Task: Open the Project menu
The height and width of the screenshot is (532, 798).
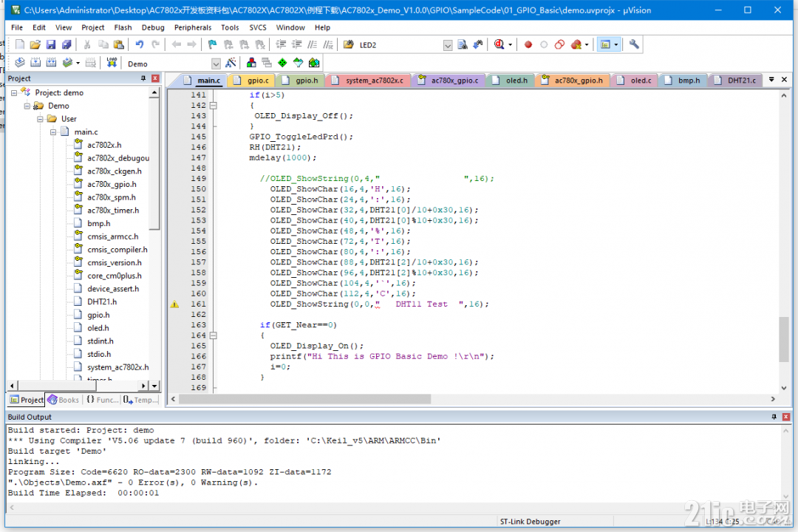Action: tap(92, 27)
